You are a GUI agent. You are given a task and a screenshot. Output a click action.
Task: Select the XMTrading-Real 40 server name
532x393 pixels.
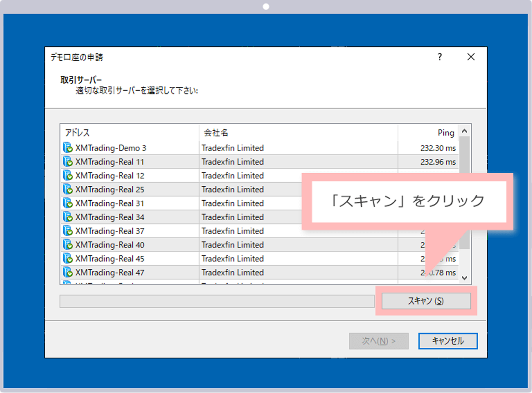point(110,245)
